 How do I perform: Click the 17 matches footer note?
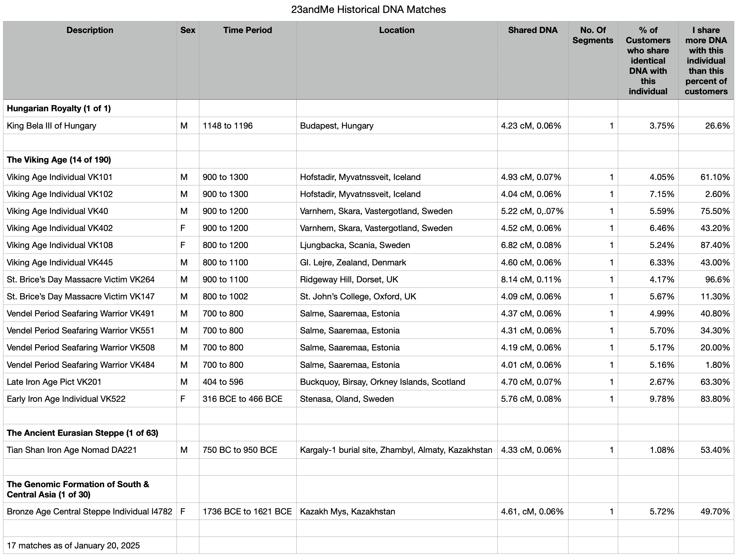coord(73,546)
